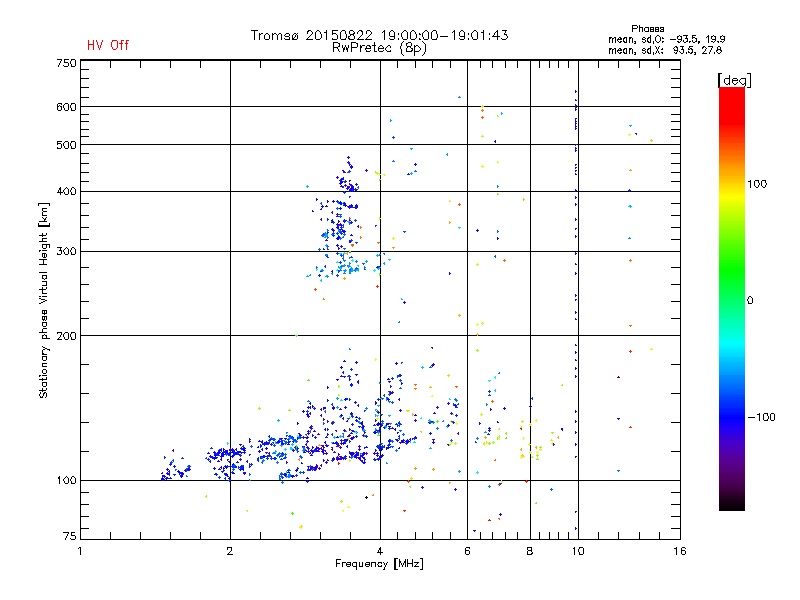Click the x-axis frequency label '16'
The height and width of the screenshot is (600, 800).
click(x=680, y=551)
